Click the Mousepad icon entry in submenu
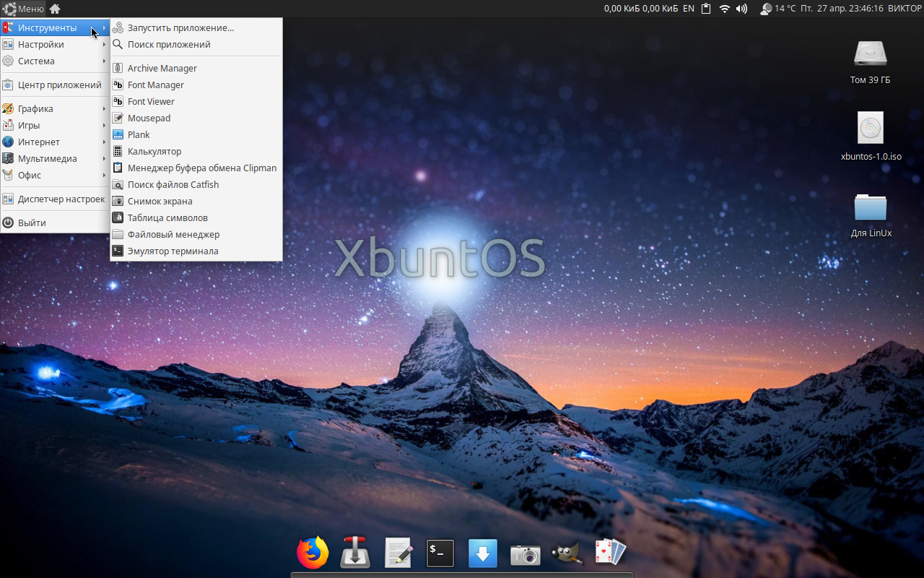 click(x=196, y=118)
